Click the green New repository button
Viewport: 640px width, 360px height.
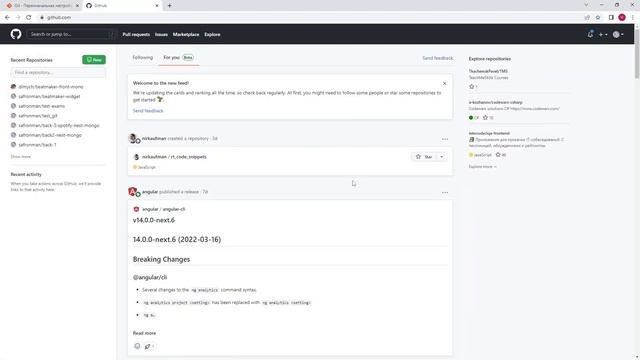[x=94, y=60]
